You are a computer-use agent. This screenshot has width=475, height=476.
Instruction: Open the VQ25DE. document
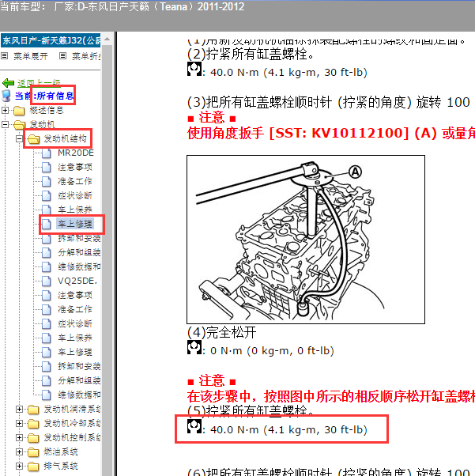click(77, 281)
